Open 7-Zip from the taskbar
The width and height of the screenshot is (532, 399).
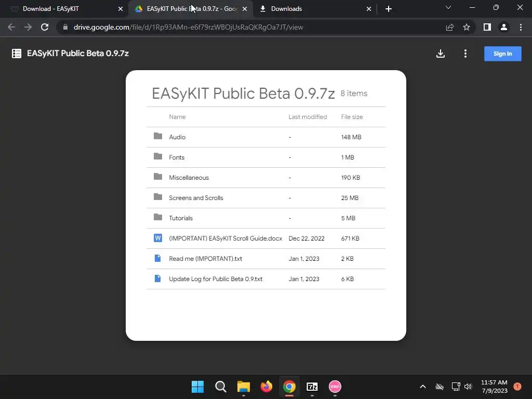[x=312, y=387]
